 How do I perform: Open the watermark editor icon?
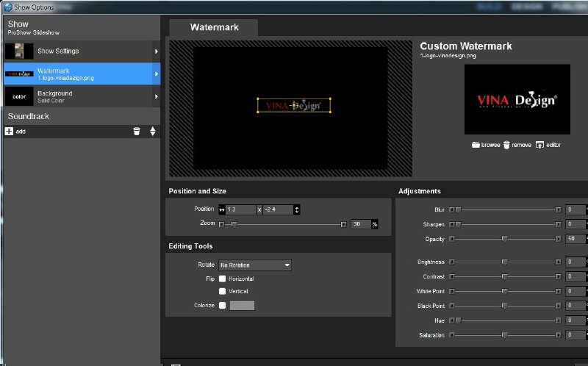[x=539, y=145]
